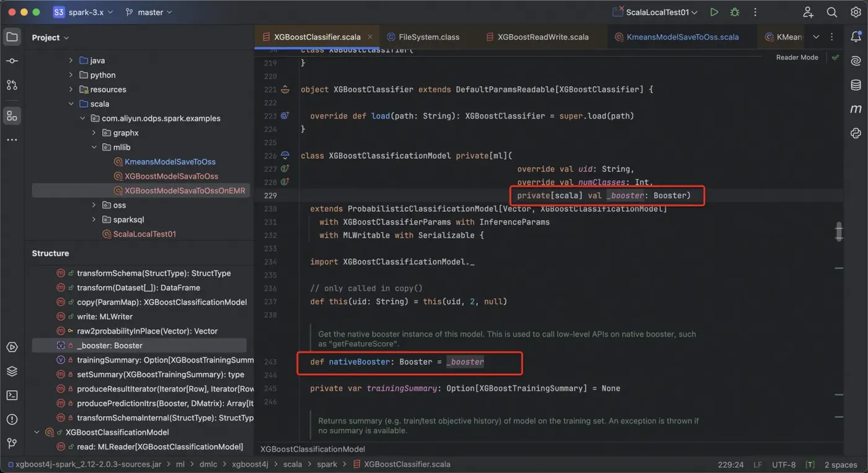Toggle Reader Mode in editor

coord(797,57)
